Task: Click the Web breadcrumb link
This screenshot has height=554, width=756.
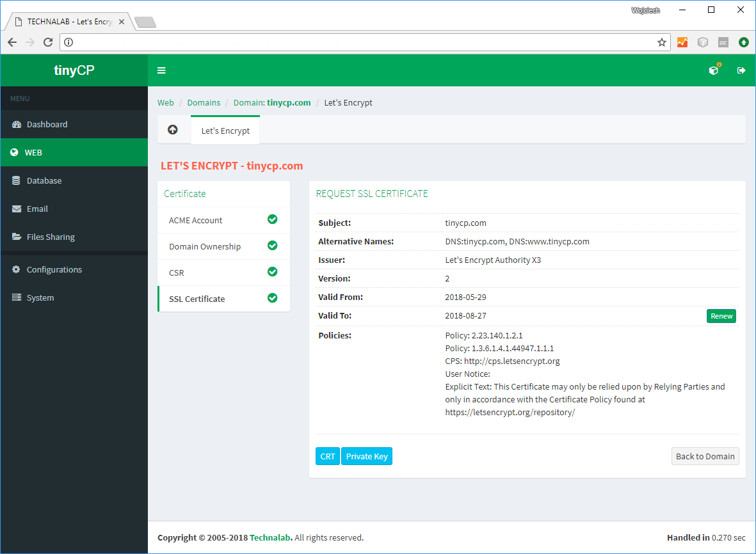Action: [165, 102]
